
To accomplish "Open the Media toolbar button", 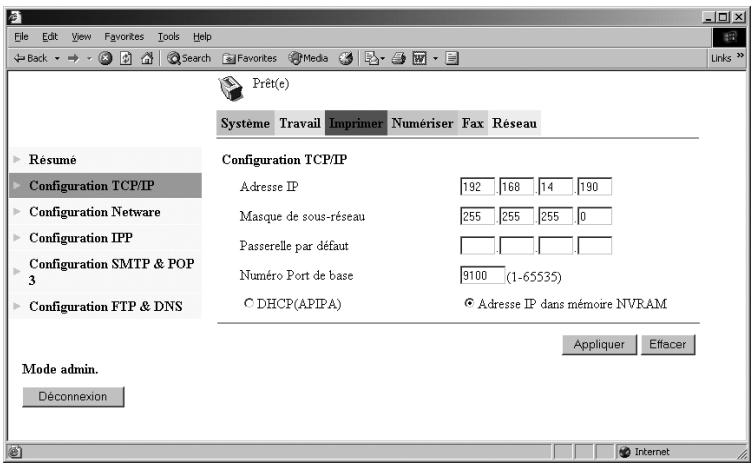I will pyautogui.click(x=308, y=58).
